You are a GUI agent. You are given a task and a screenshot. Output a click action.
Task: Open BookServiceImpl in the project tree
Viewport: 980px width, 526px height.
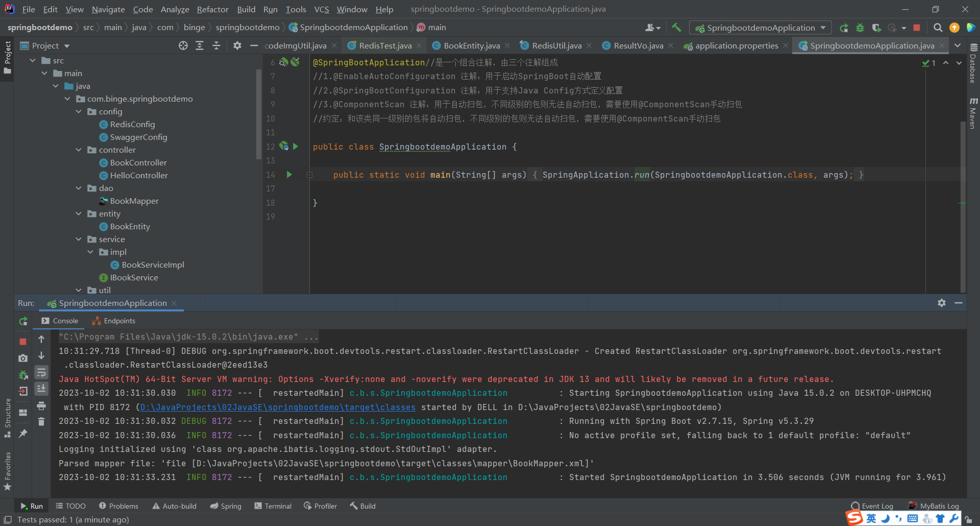coord(153,265)
